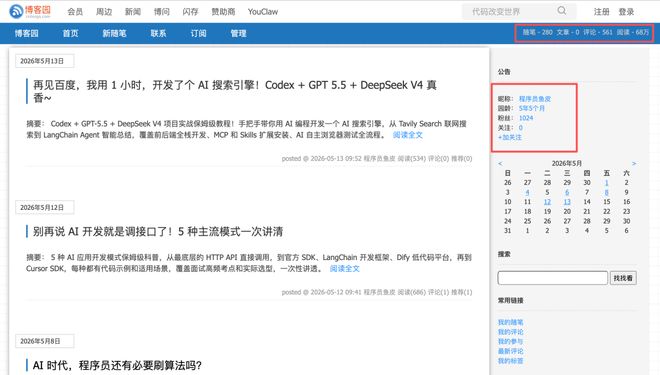Open 我的参与 in 常用链接
The image size is (660, 375).
coord(510,342)
